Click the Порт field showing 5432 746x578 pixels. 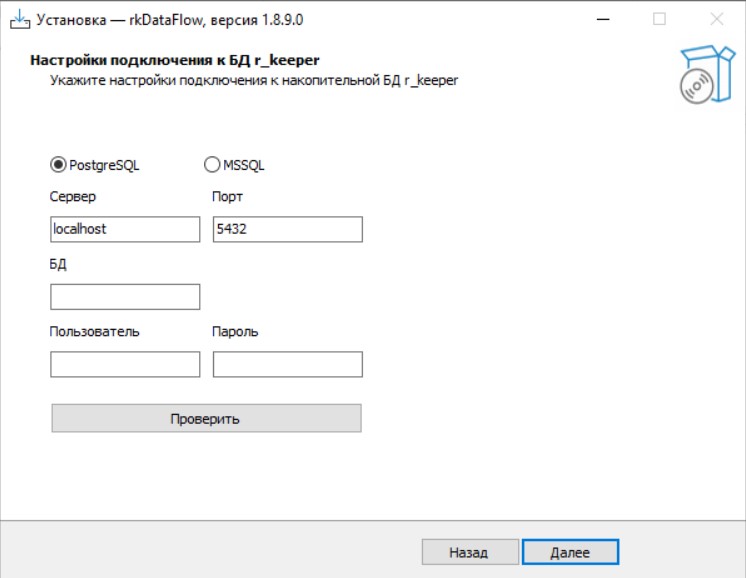tap(287, 229)
